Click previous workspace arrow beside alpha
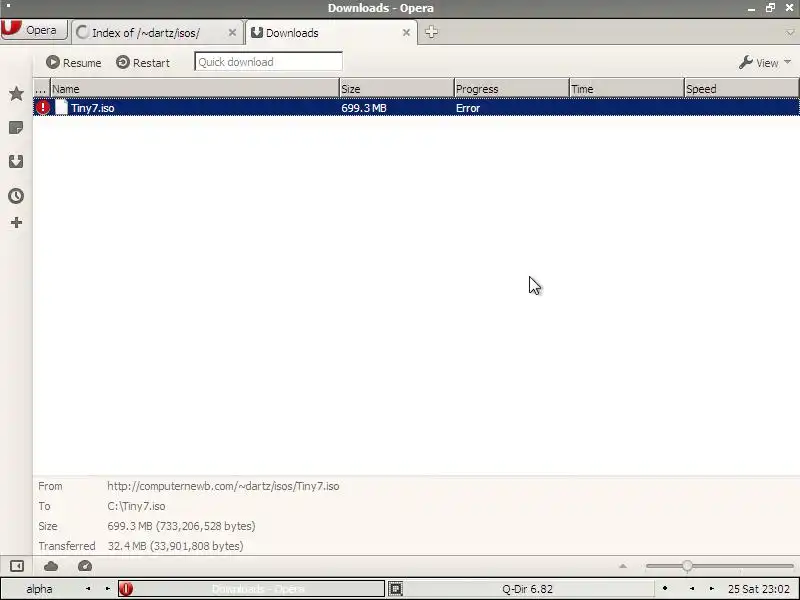Viewport: 800px width, 600px height. point(88,589)
